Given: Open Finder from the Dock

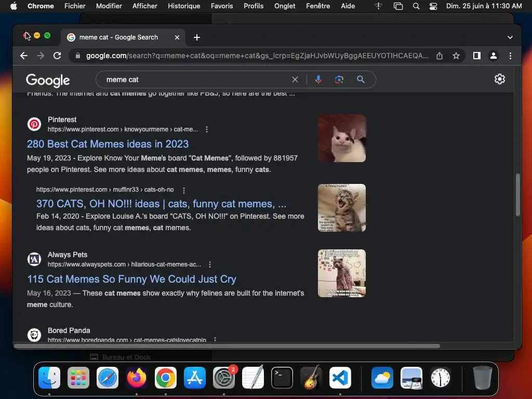Looking at the screenshot, I should click(49, 378).
